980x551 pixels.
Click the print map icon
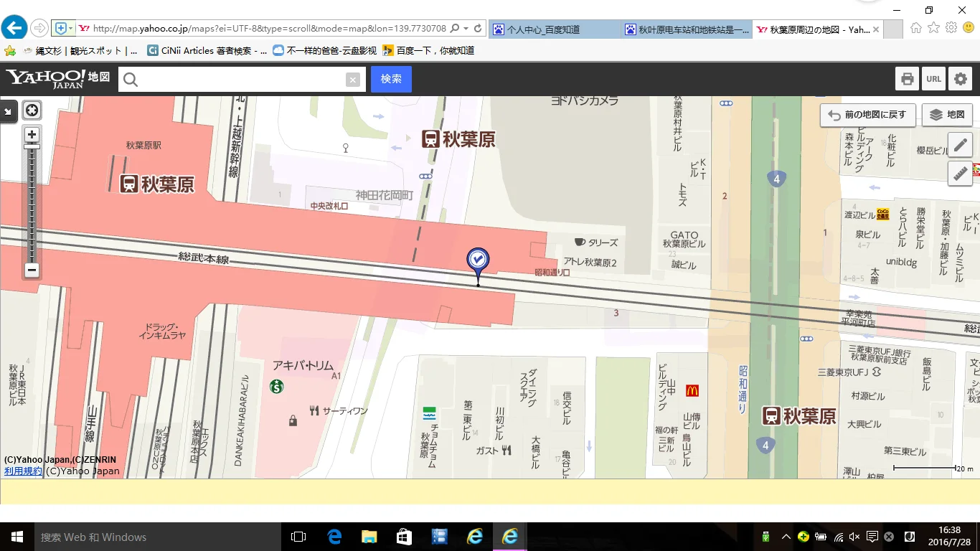click(908, 79)
